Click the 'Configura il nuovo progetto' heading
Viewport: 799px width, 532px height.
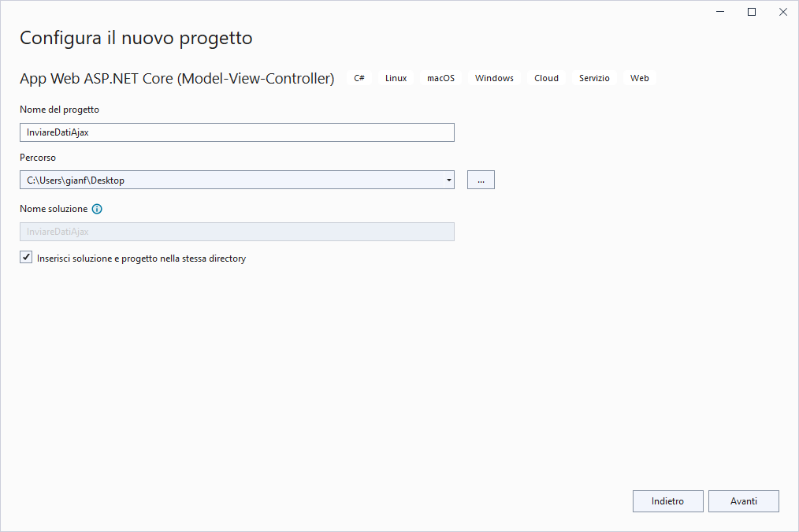136,38
